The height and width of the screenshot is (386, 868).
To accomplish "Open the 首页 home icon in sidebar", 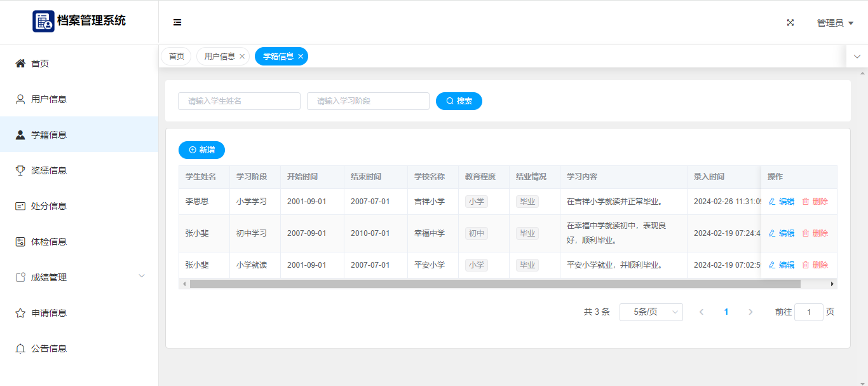I will [20, 64].
